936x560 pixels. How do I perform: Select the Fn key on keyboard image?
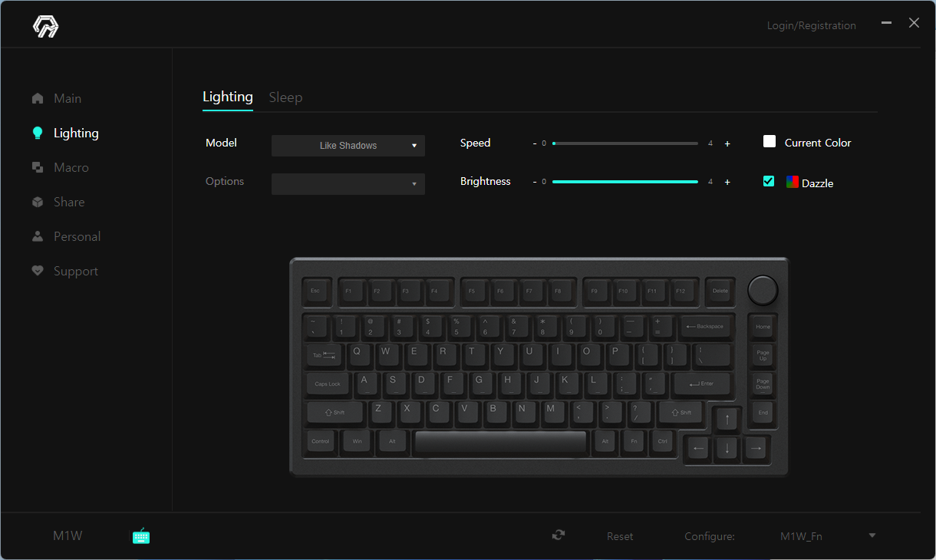[634, 442]
